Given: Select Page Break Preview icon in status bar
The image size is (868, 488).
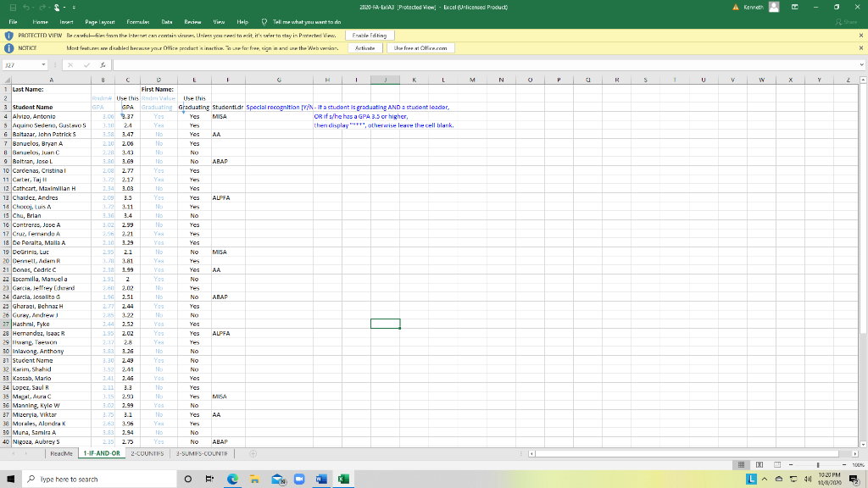Looking at the screenshot, I should pyautogui.click(x=778, y=465).
